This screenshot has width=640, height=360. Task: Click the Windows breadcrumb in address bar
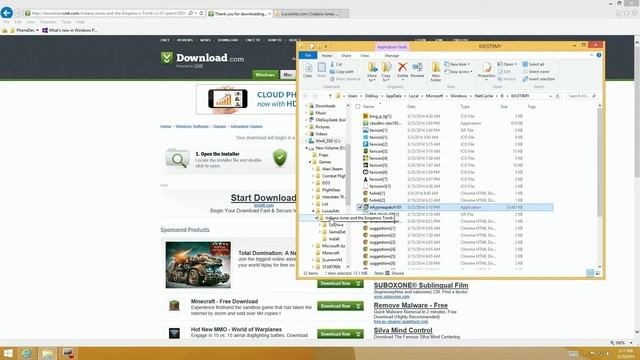[x=458, y=96]
